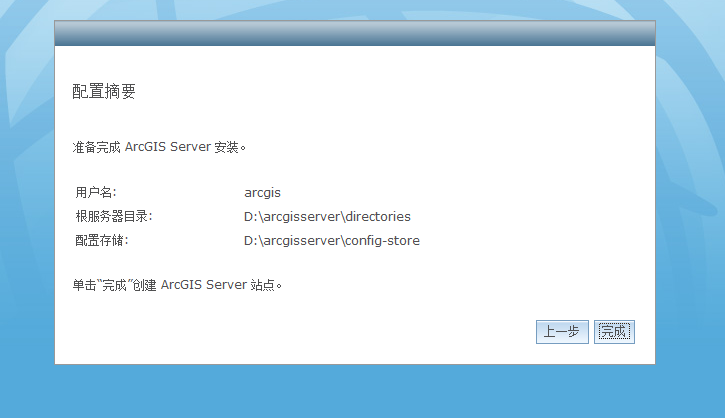
Task: Click the path D:\arcgisserver\directories
Action: pyautogui.click(x=327, y=216)
